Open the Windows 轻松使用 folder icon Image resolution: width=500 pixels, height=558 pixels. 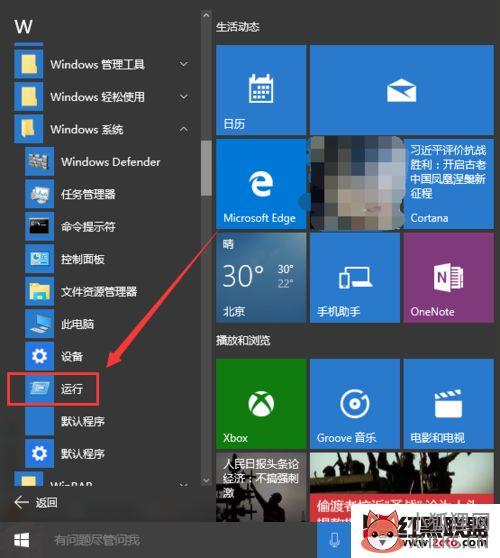(29, 97)
